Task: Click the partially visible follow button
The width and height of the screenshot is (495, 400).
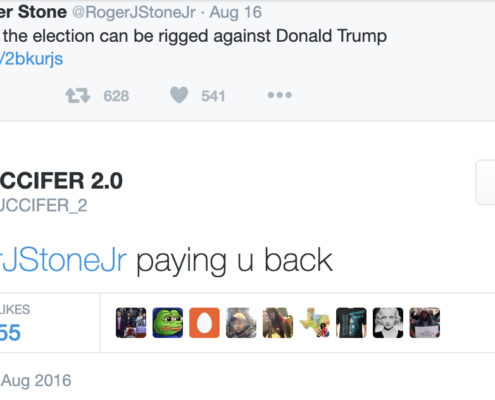Action: (x=485, y=182)
